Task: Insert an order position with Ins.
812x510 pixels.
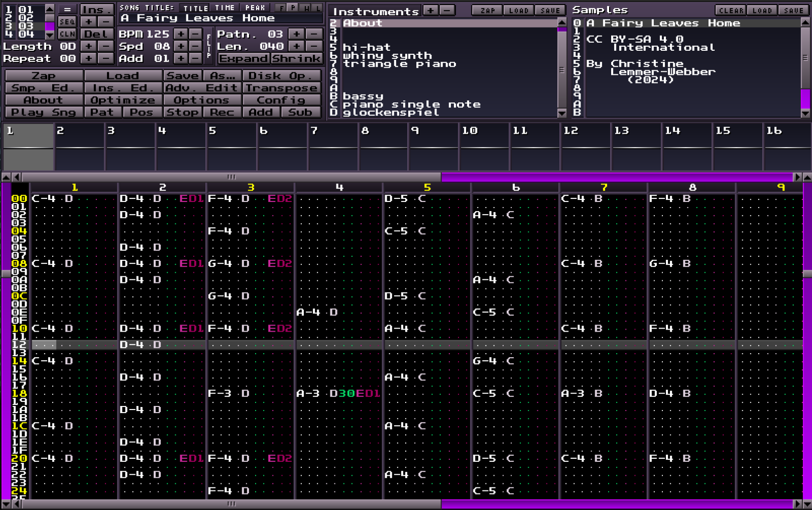Action: (x=96, y=10)
